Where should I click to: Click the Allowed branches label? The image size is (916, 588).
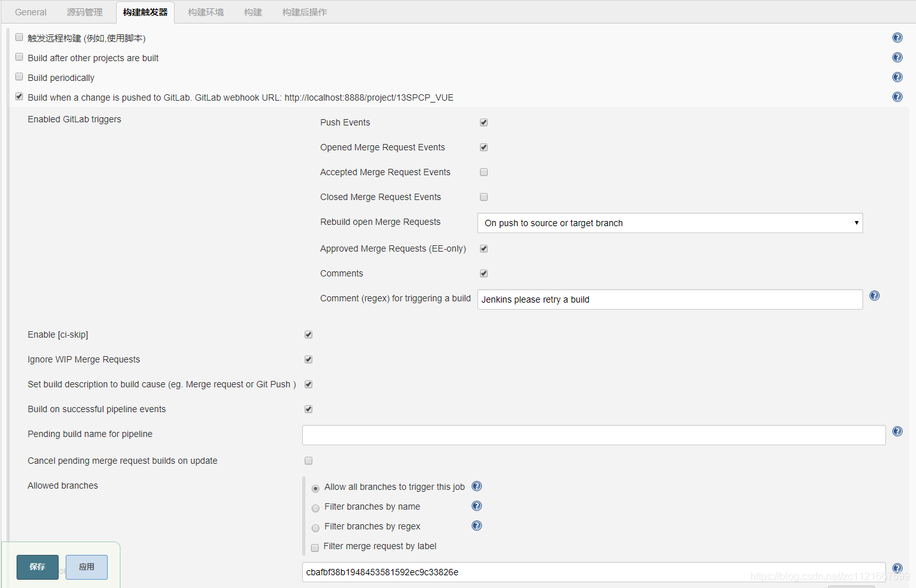click(63, 485)
